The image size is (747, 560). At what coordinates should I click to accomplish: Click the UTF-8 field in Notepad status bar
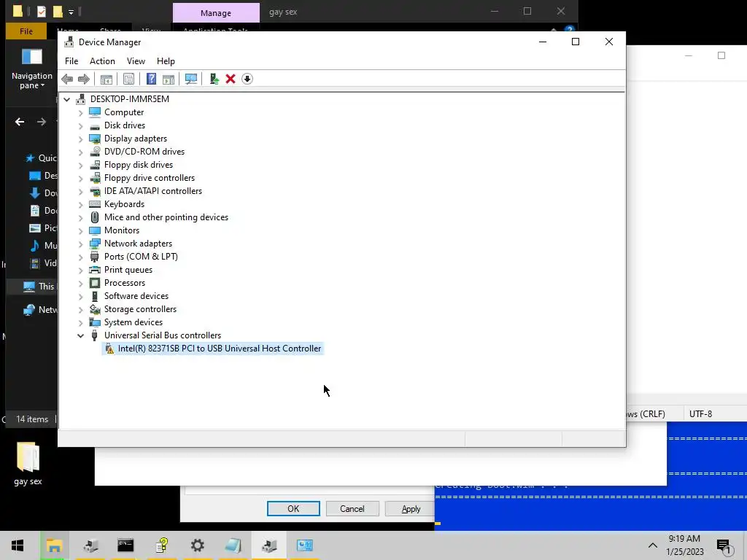point(700,414)
